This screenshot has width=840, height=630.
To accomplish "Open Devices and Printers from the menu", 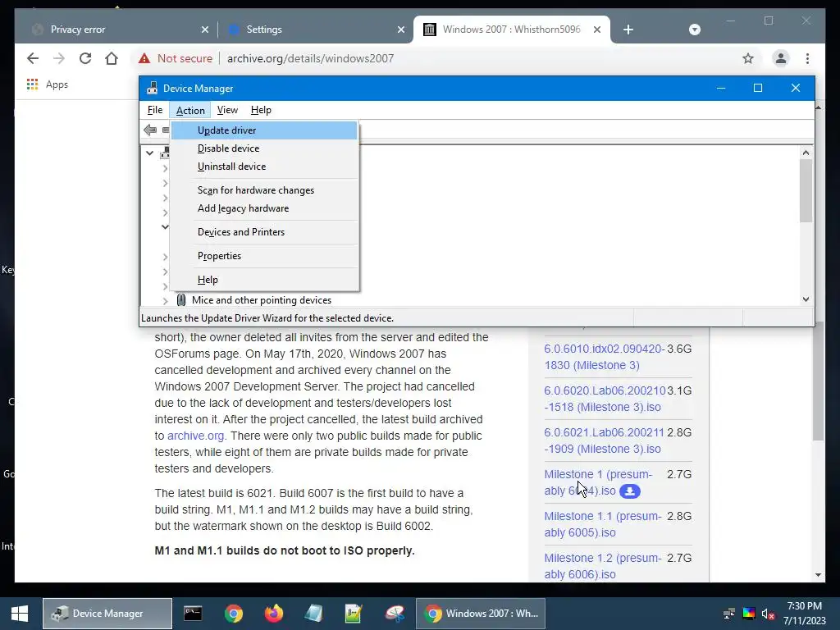I will 264,232.
